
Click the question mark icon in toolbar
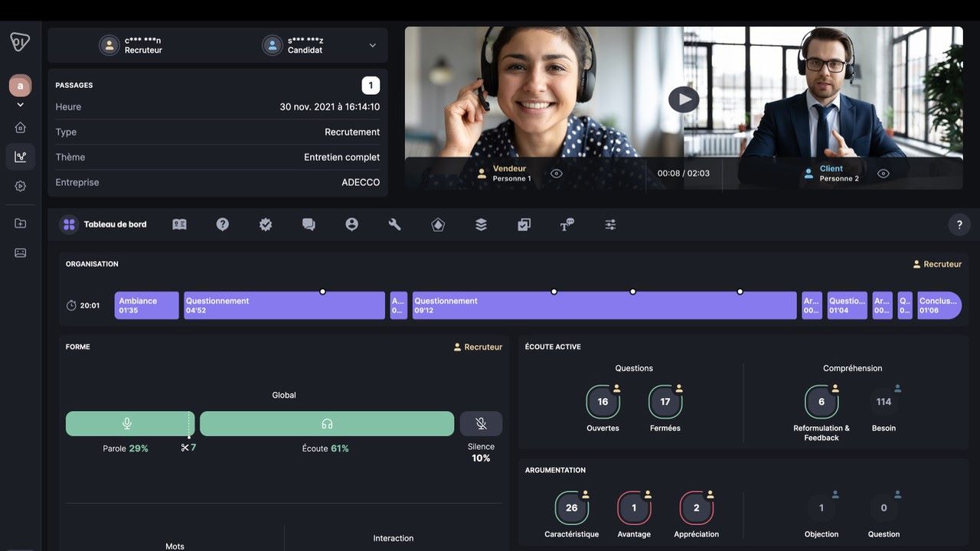pos(223,224)
